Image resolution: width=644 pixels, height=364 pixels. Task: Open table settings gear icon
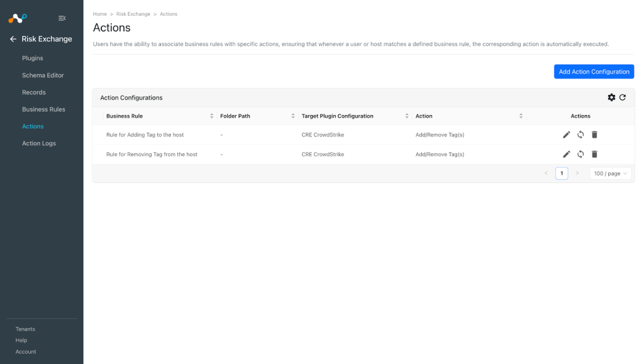pyautogui.click(x=611, y=97)
